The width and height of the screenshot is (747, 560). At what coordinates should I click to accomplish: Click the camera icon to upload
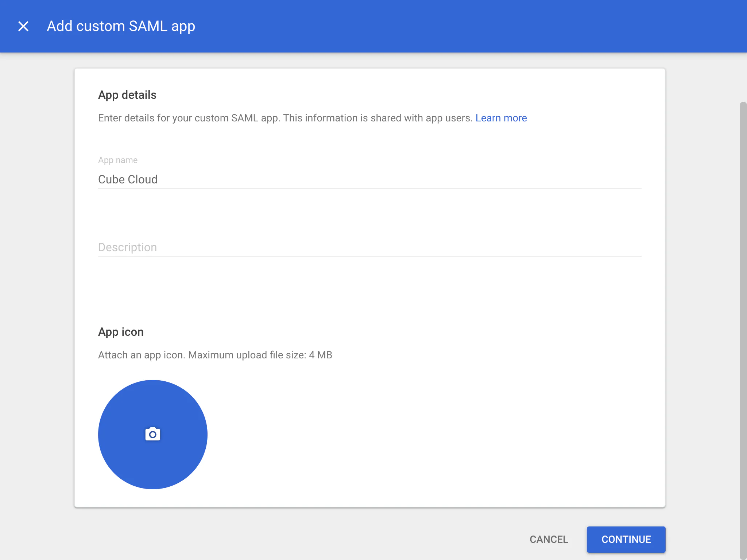tap(152, 434)
